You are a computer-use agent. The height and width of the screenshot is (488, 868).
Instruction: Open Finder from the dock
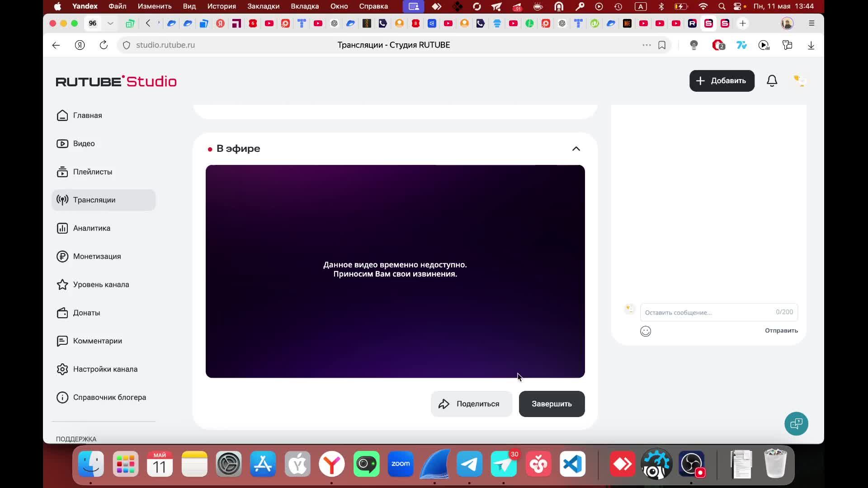coord(91,464)
